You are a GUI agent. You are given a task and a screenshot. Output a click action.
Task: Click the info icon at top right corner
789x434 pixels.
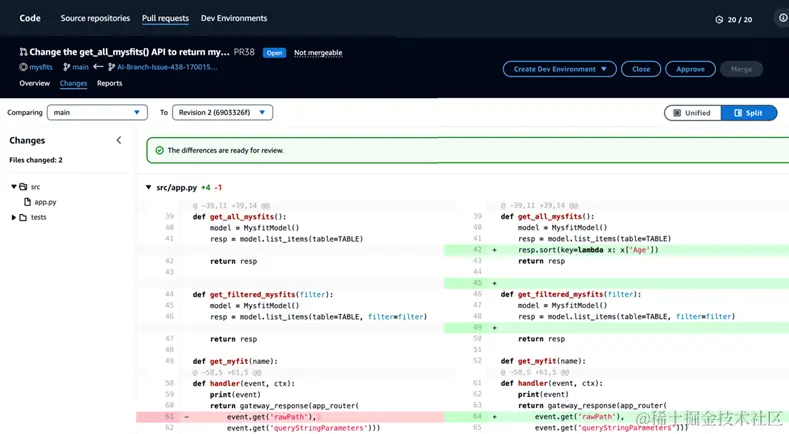[783, 18]
